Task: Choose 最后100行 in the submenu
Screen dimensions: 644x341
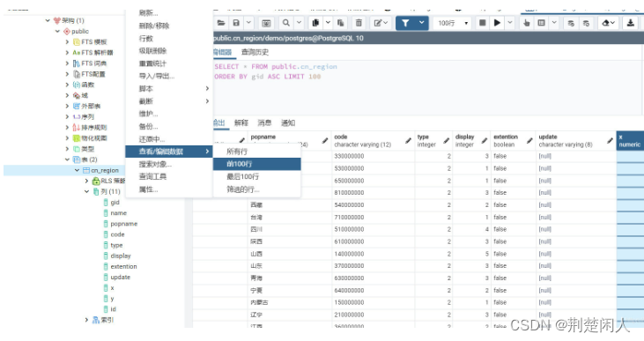Action: pyautogui.click(x=257, y=176)
